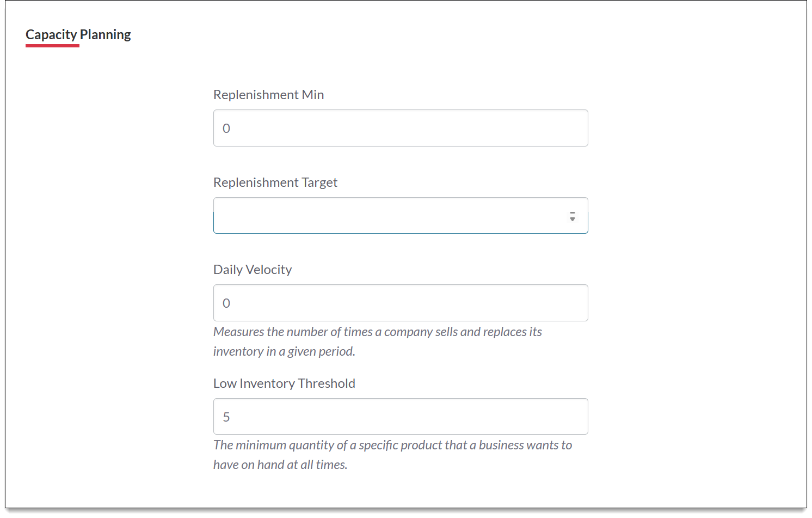The height and width of the screenshot is (518, 812).
Task: Focus the empty Replenishment Target field
Action: 390,216
